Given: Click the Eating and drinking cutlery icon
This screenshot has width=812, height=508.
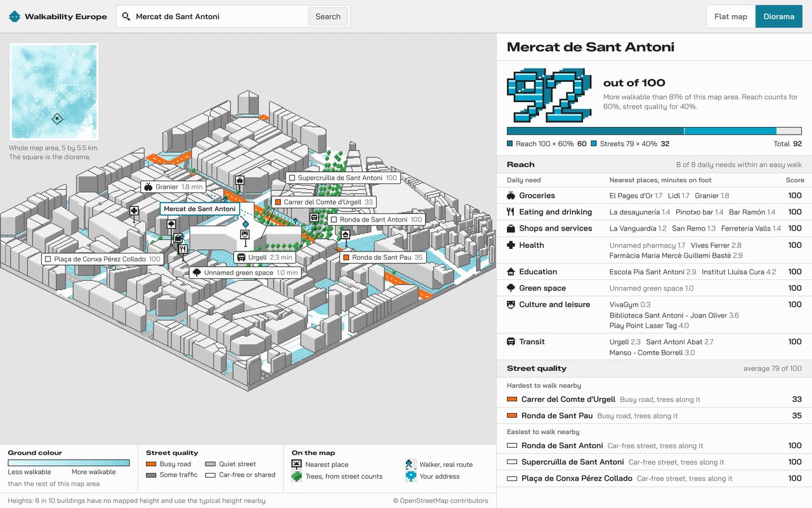Looking at the screenshot, I should (511, 212).
